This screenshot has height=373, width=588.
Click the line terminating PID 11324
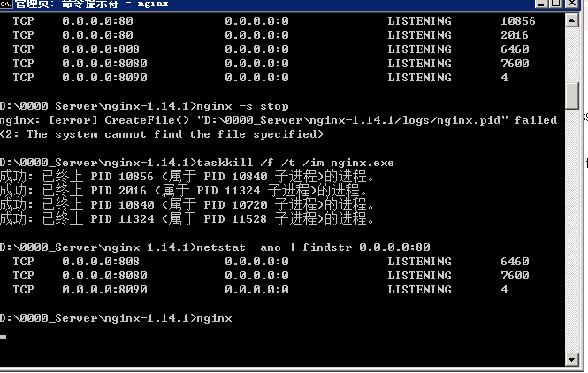[x=187, y=219]
